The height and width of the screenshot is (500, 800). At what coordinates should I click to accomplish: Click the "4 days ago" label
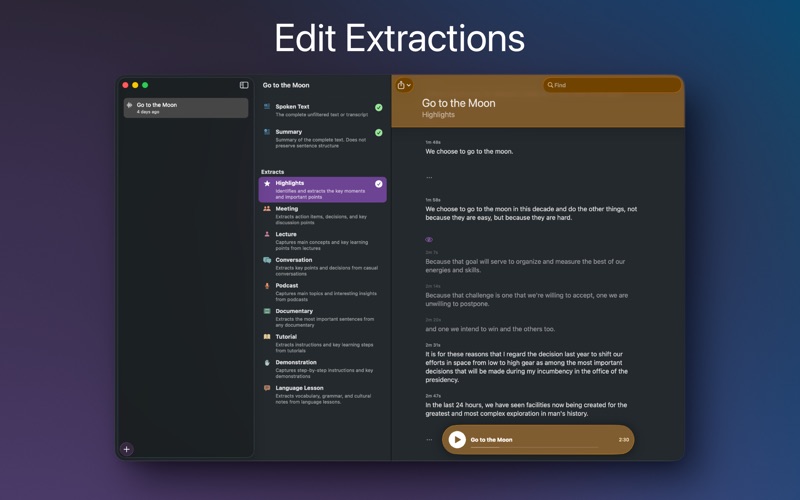(148, 112)
